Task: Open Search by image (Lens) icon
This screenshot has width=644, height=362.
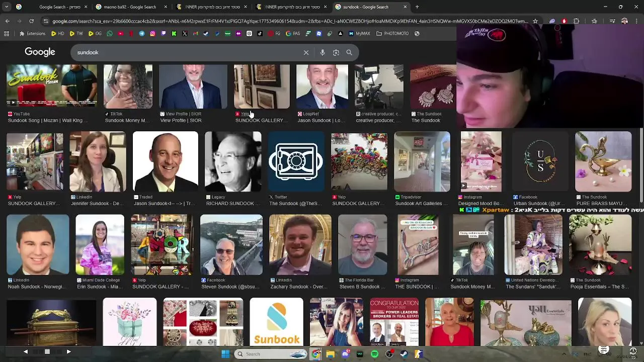Action: click(336, 52)
